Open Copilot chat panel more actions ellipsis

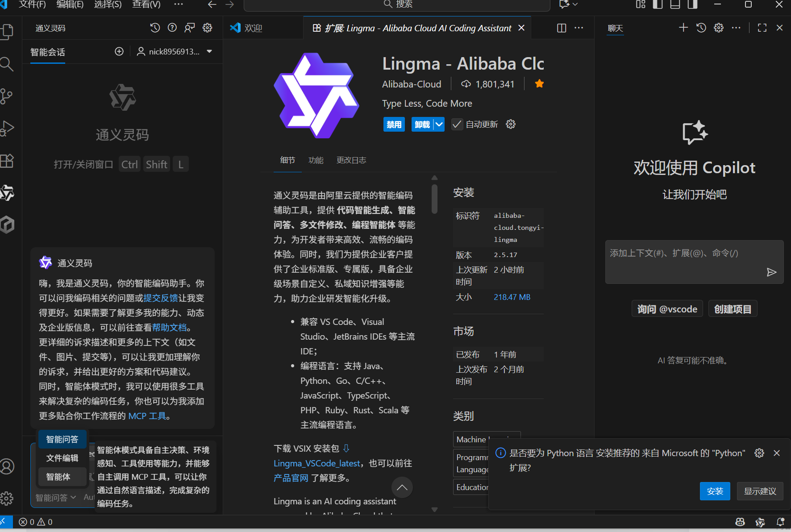tap(736, 28)
